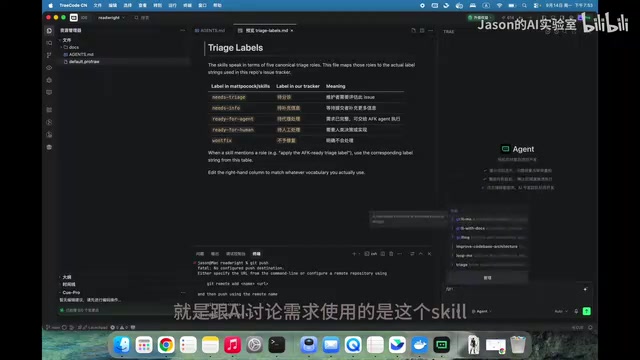This screenshot has width=640, height=360.
Task: Click the TRAE logo icon next to the IDE label
Action: coord(74,18)
